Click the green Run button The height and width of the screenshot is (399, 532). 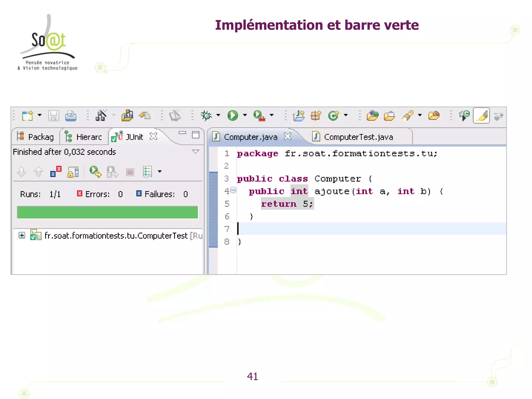[233, 115]
